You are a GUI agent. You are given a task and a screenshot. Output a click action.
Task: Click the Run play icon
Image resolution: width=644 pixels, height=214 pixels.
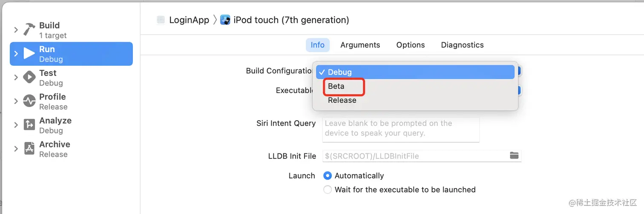point(29,54)
